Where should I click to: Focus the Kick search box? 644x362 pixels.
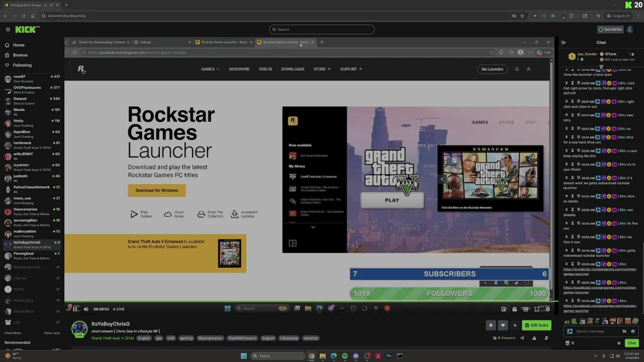[322, 29]
